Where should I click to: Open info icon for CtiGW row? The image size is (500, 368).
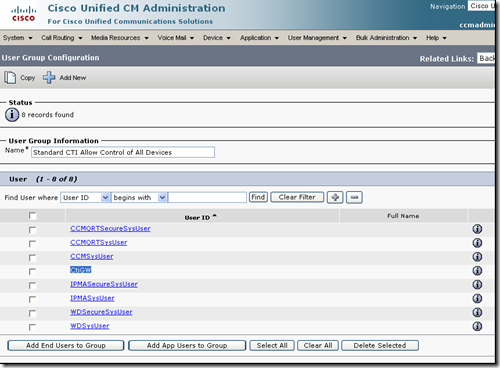coord(477,271)
